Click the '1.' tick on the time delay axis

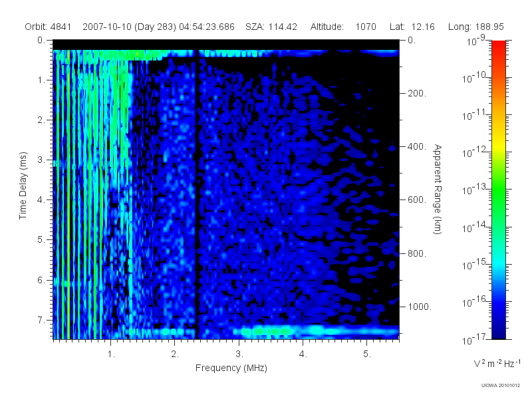41,80
